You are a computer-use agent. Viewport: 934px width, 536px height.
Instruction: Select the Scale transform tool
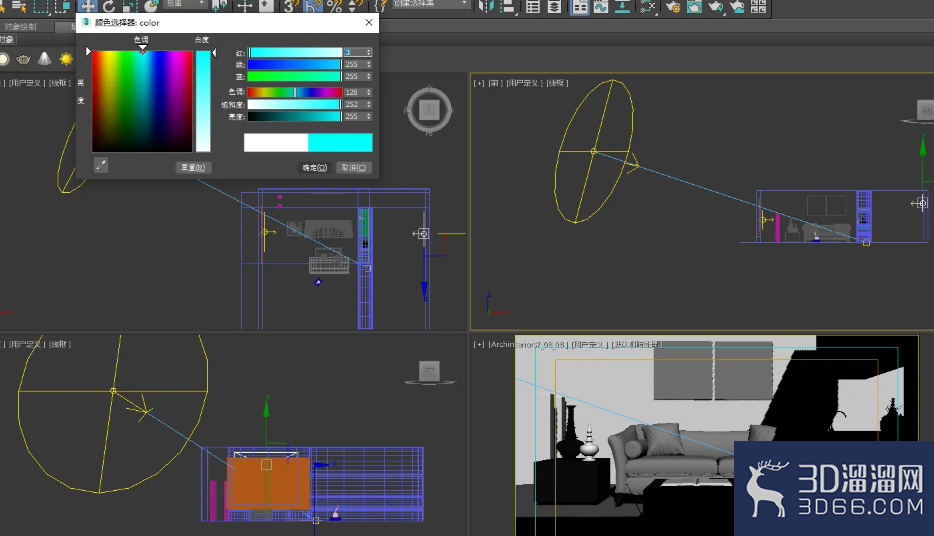click(x=130, y=6)
